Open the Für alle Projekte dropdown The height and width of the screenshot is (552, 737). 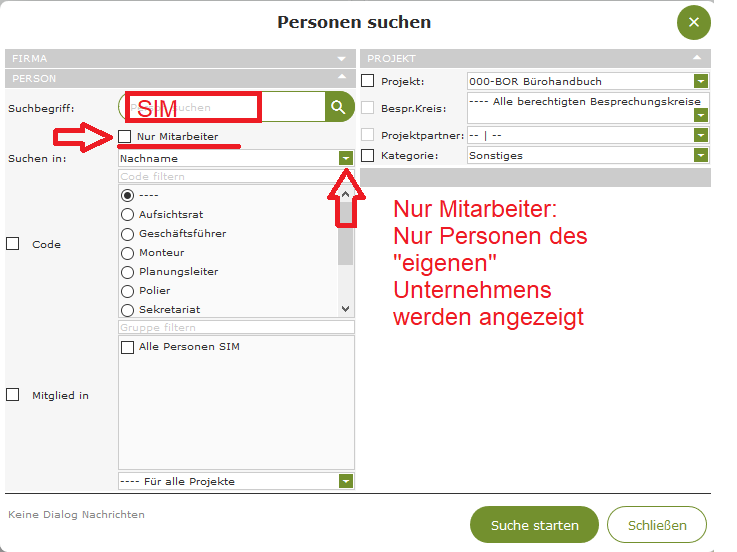345,481
